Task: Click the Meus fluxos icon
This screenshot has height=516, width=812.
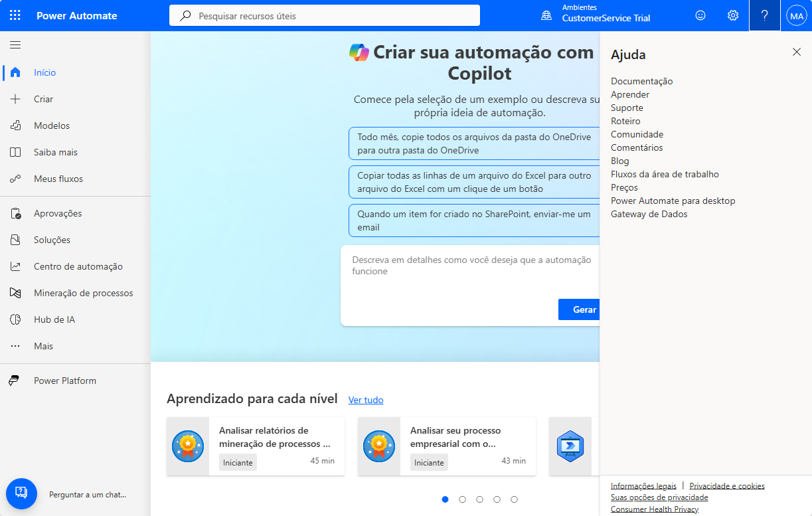Action: (x=15, y=179)
